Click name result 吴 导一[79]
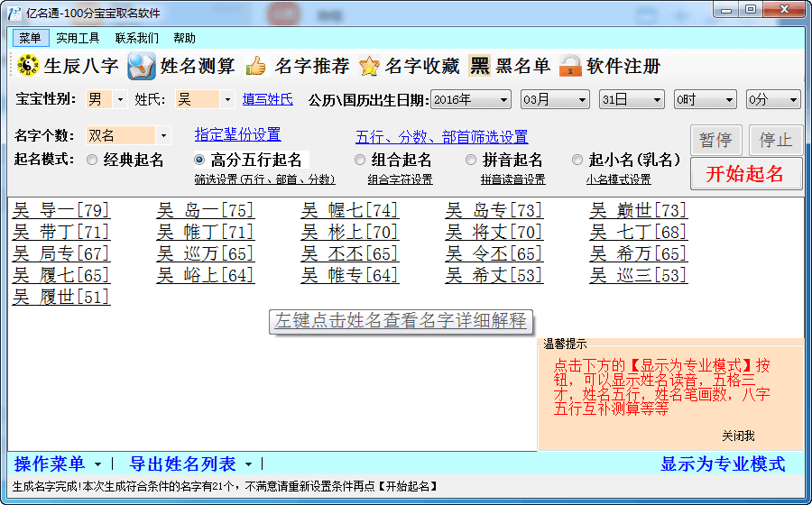The width and height of the screenshot is (812, 505). (x=60, y=211)
